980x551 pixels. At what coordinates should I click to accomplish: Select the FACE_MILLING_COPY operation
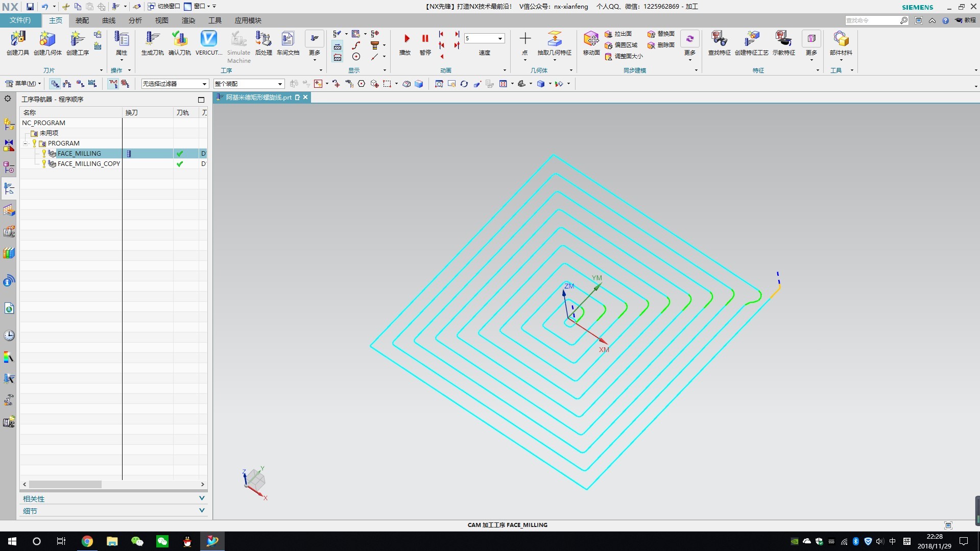pyautogui.click(x=89, y=164)
